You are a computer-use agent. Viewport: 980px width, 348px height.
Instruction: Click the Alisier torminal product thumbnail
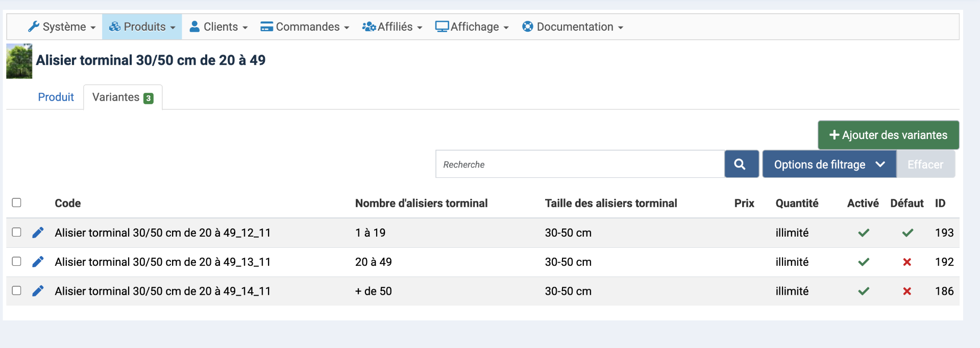19,61
